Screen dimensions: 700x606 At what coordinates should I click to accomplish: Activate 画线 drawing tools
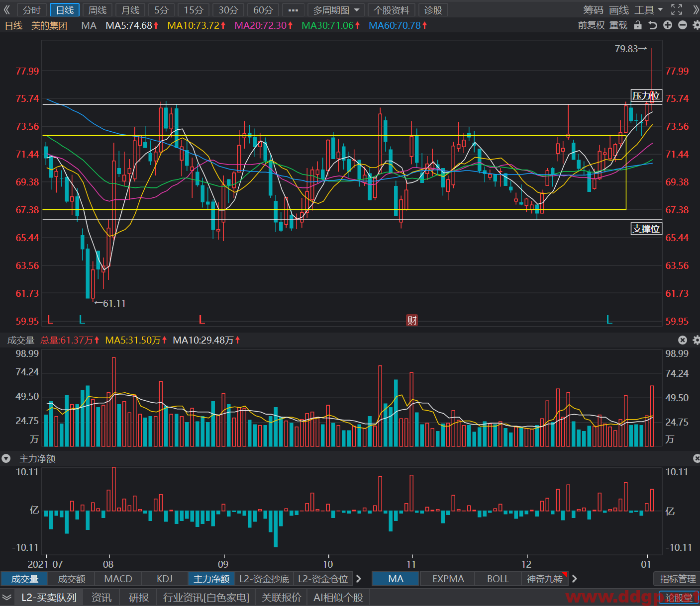(x=619, y=10)
